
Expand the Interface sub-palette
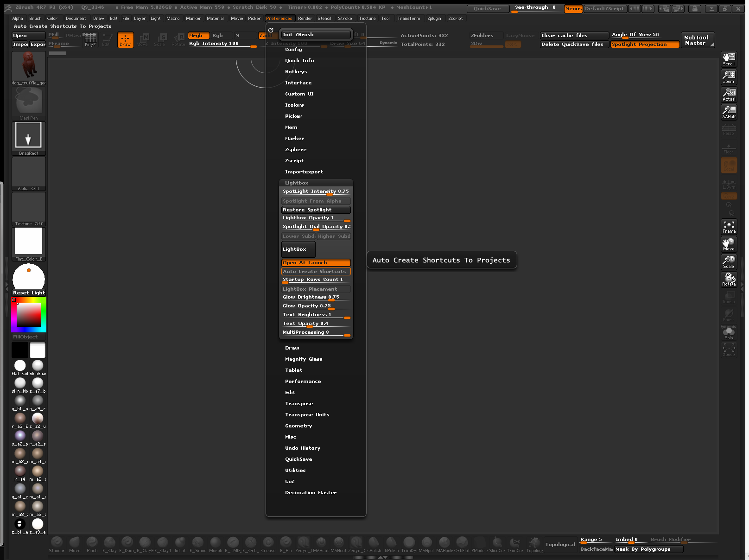[298, 83]
